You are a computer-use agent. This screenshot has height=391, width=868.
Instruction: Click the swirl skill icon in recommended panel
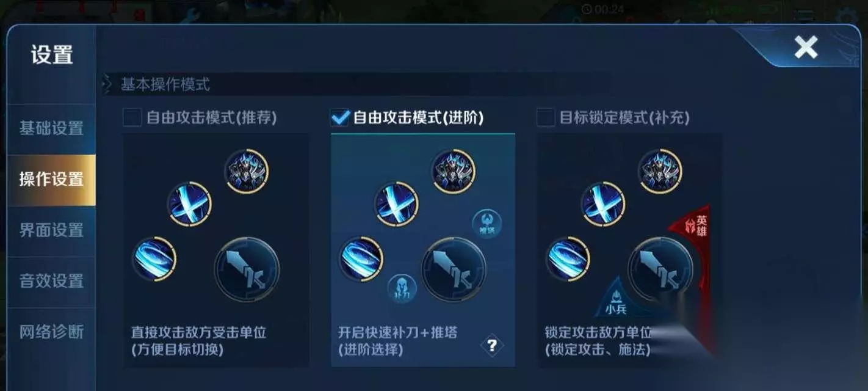[x=154, y=259]
